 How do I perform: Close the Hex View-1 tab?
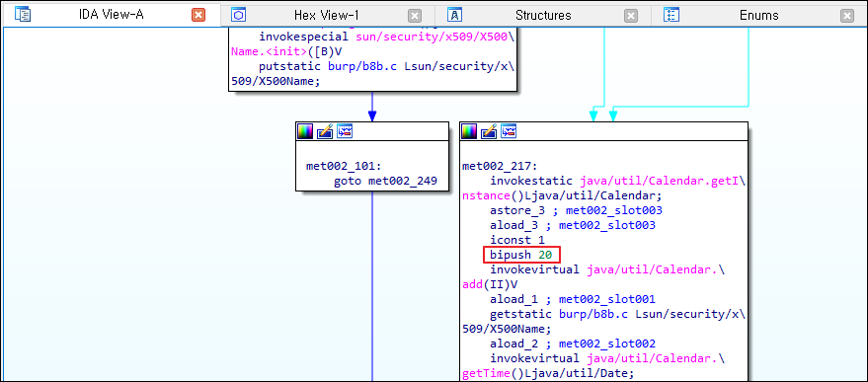[x=415, y=16]
